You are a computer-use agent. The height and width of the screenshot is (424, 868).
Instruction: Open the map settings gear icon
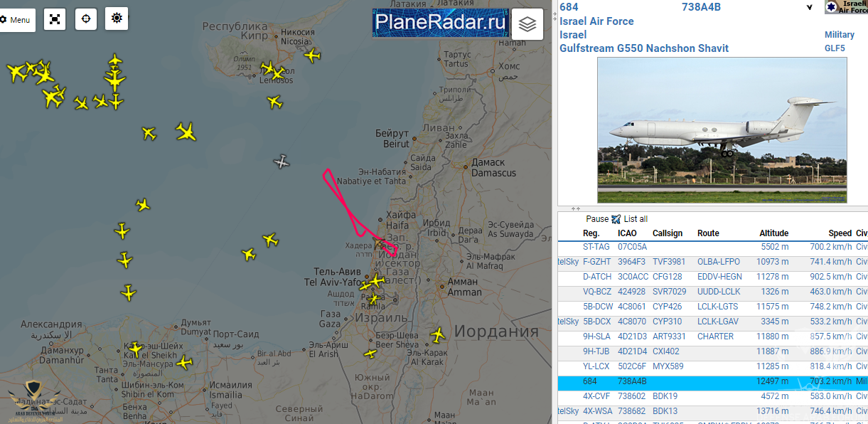coord(117,18)
